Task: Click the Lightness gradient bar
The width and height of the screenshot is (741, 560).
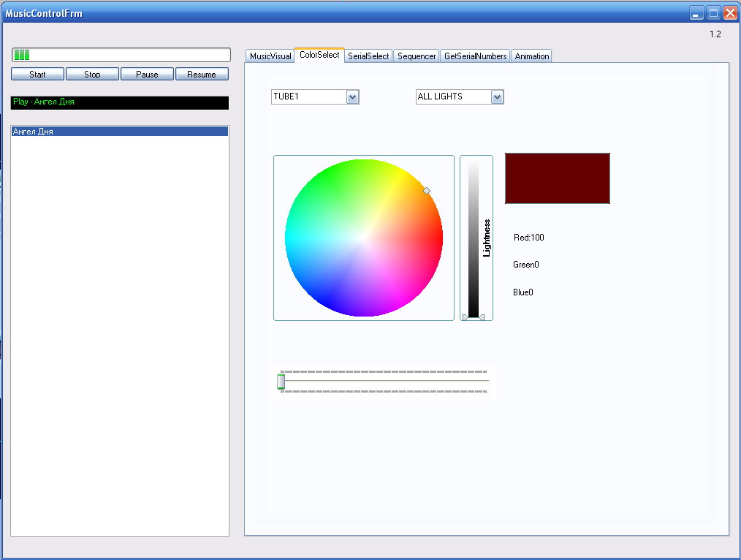Action: (474, 238)
